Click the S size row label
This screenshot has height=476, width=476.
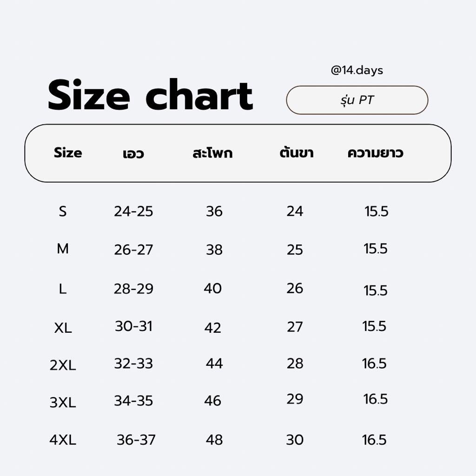tap(63, 212)
